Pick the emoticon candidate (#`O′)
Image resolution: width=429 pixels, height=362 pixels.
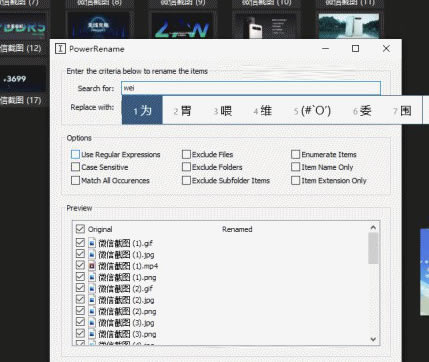click(312, 110)
